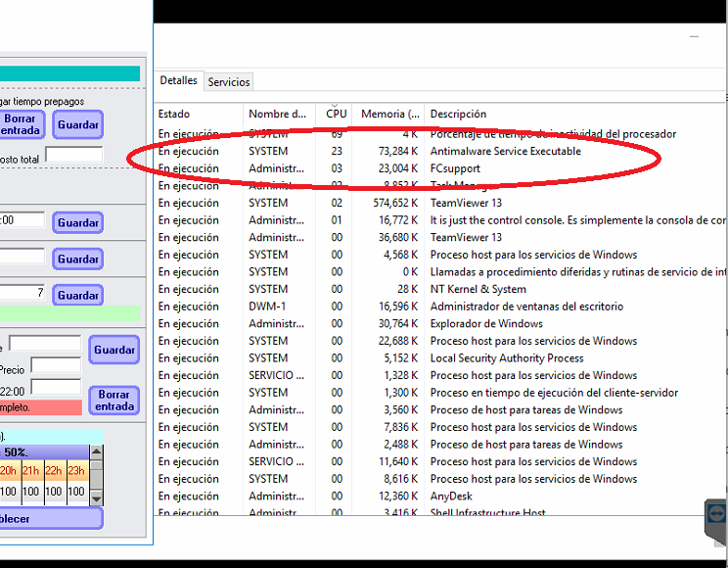Sort by the Estado column header
This screenshot has width=728, height=568.
(x=199, y=114)
